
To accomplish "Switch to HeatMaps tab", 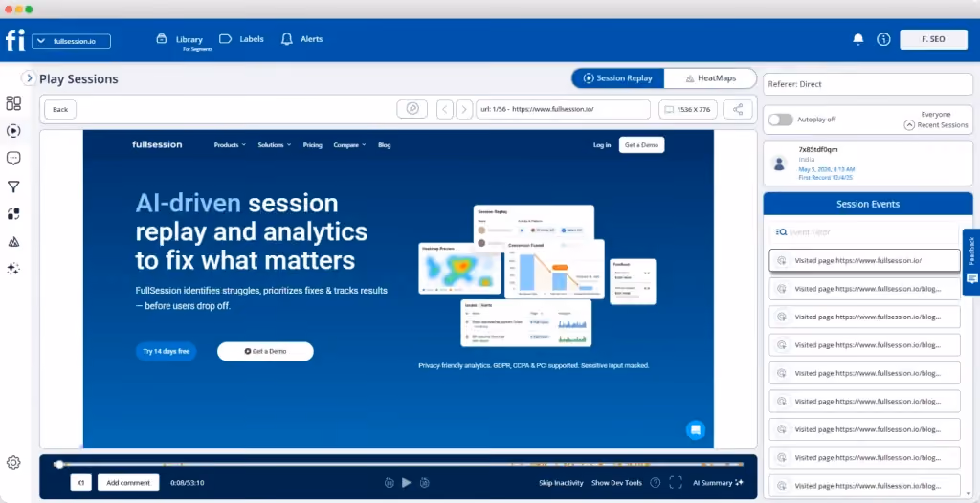I will tap(710, 78).
